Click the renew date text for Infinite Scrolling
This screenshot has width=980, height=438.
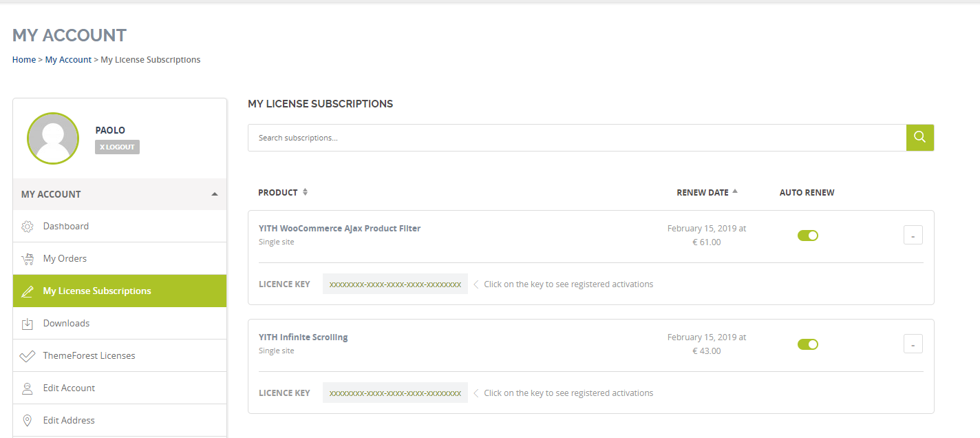[707, 337]
